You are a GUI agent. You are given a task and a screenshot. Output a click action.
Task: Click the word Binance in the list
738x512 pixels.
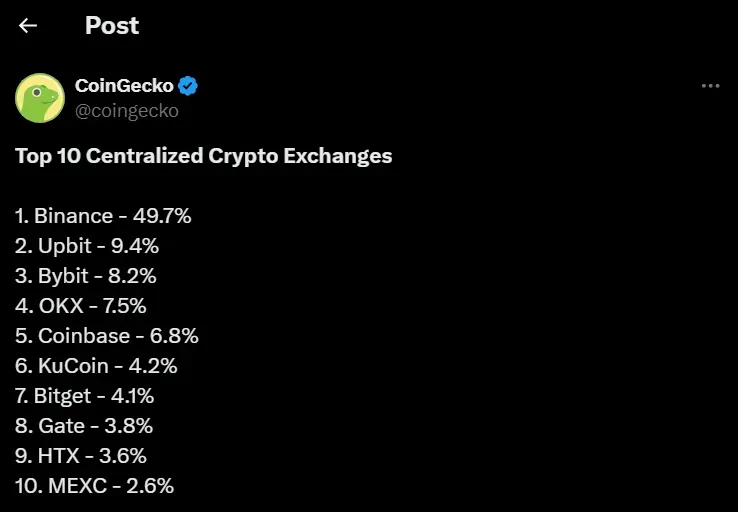click(73, 216)
